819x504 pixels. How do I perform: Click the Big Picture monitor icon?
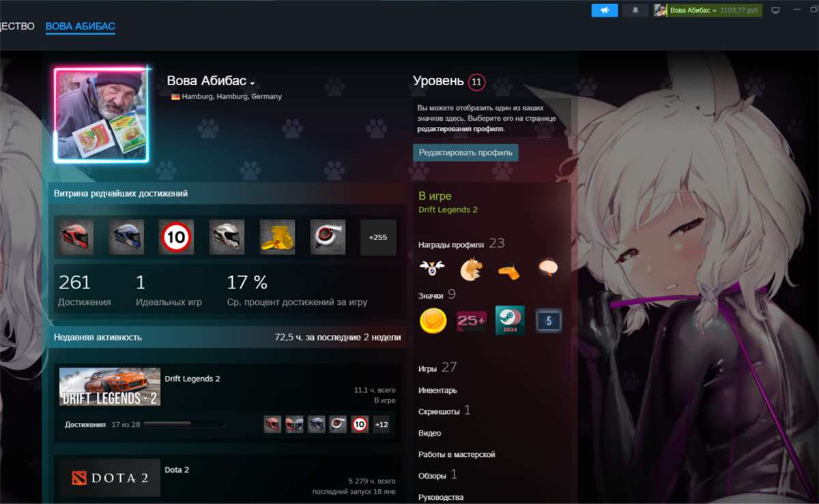click(x=775, y=10)
